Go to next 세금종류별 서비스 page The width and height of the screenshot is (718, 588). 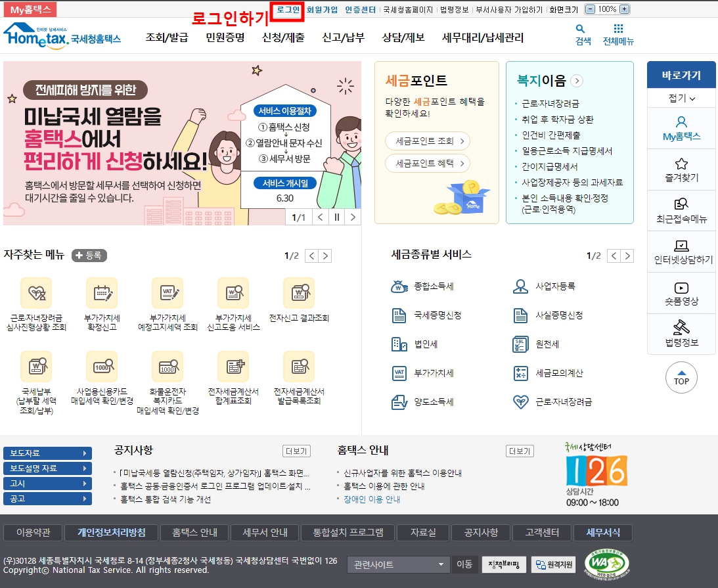coord(627,256)
